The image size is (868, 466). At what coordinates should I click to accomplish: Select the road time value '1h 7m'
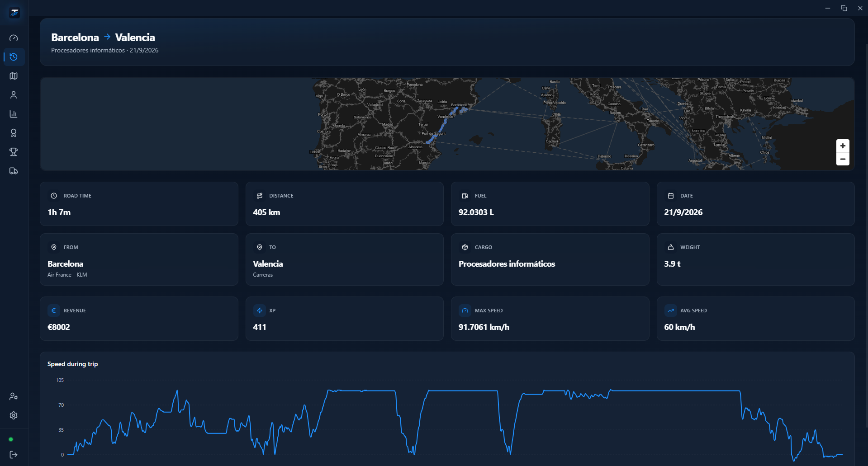click(59, 212)
